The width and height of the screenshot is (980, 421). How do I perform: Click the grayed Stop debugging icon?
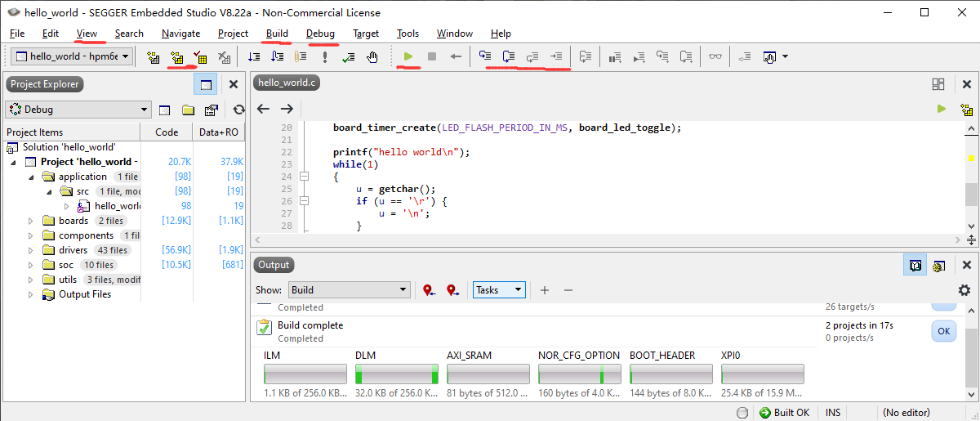click(x=432, y=56)
